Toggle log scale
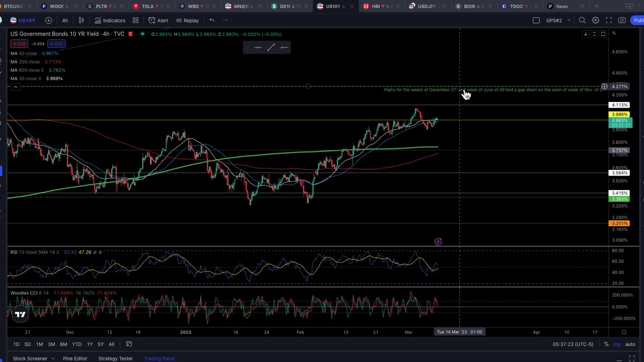 [x=617, y=344]
